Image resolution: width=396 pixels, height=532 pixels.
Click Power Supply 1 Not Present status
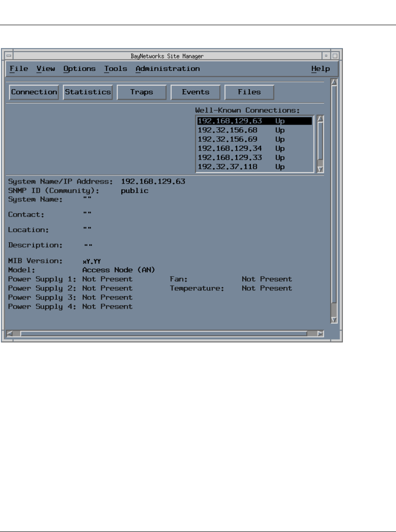click(x=108, y=279)
